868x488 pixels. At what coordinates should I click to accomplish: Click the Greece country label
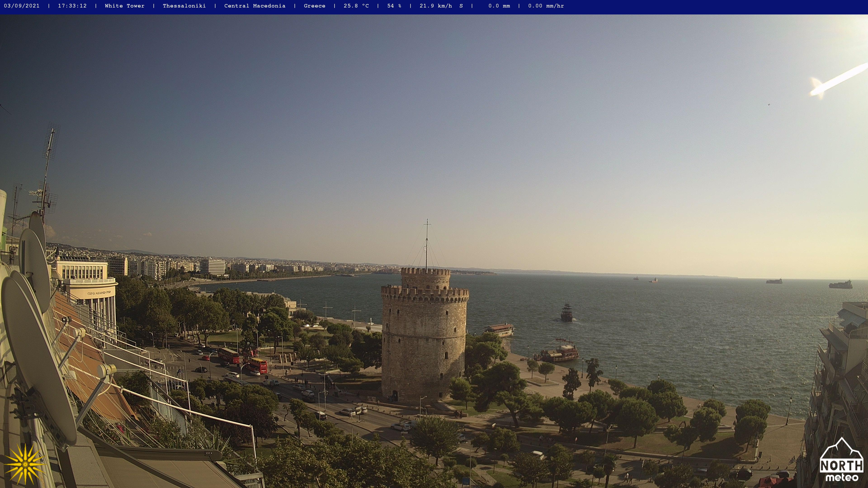(314, 6)
